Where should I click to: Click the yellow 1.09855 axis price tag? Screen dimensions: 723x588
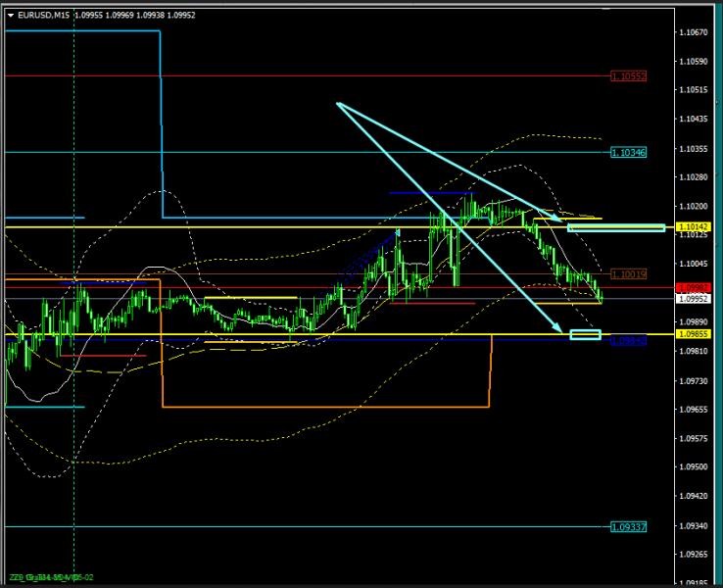(x=692, y=334)
